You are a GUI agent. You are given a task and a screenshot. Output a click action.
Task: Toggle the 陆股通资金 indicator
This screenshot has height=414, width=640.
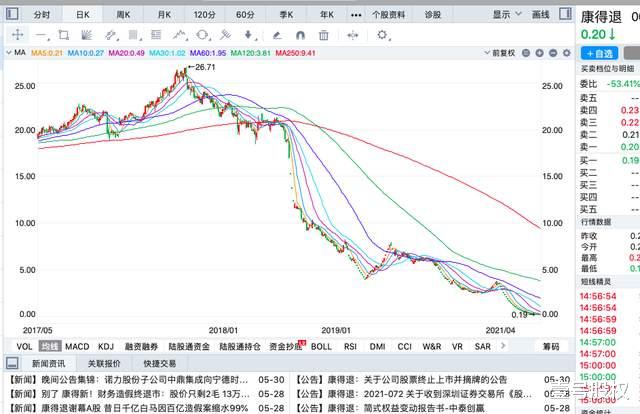(x=189, y=346)
